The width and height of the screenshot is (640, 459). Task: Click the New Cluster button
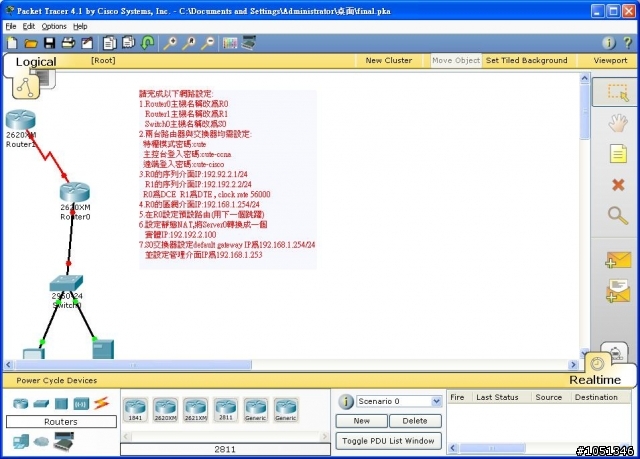389,60
